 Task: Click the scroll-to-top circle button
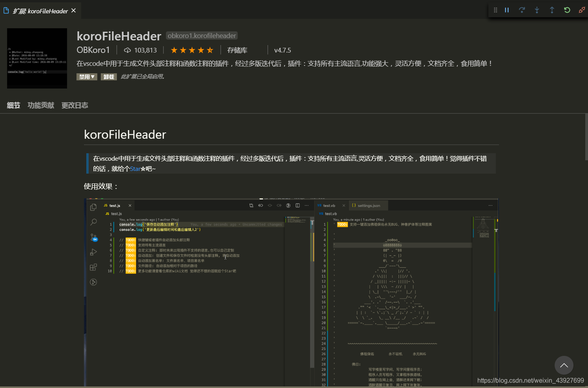pyautogui.click(x=564, y=365)
